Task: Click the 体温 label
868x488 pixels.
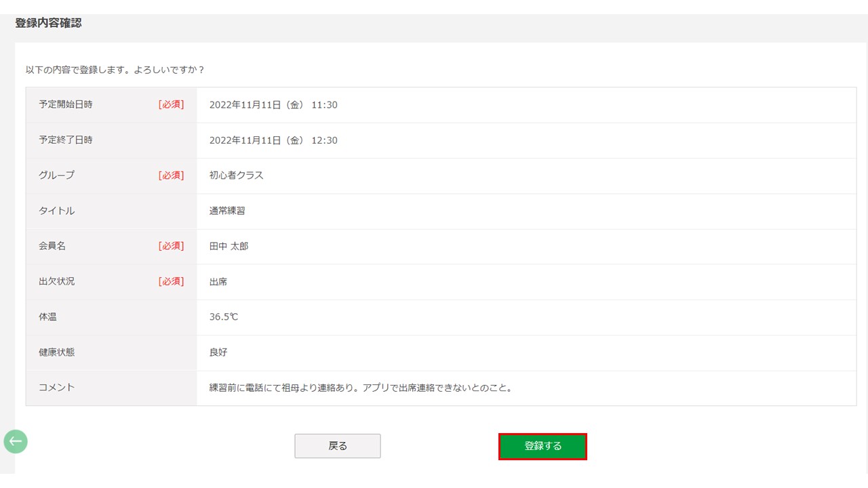Action: point(47,317)
